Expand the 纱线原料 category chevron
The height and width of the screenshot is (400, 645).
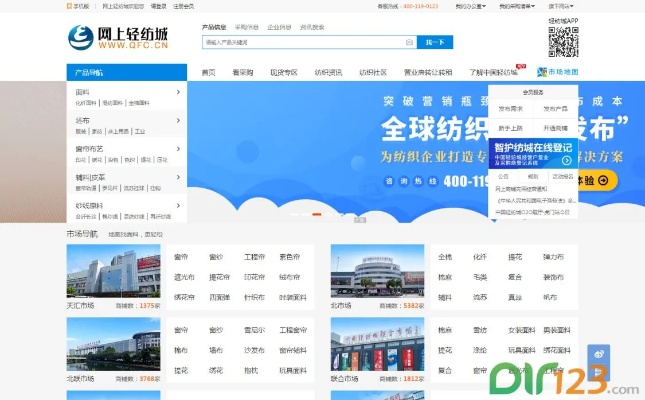178,205
